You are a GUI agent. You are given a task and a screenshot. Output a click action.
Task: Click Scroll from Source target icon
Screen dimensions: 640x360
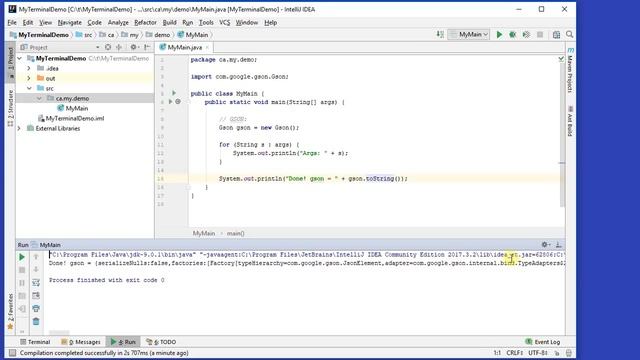point(108,47)
